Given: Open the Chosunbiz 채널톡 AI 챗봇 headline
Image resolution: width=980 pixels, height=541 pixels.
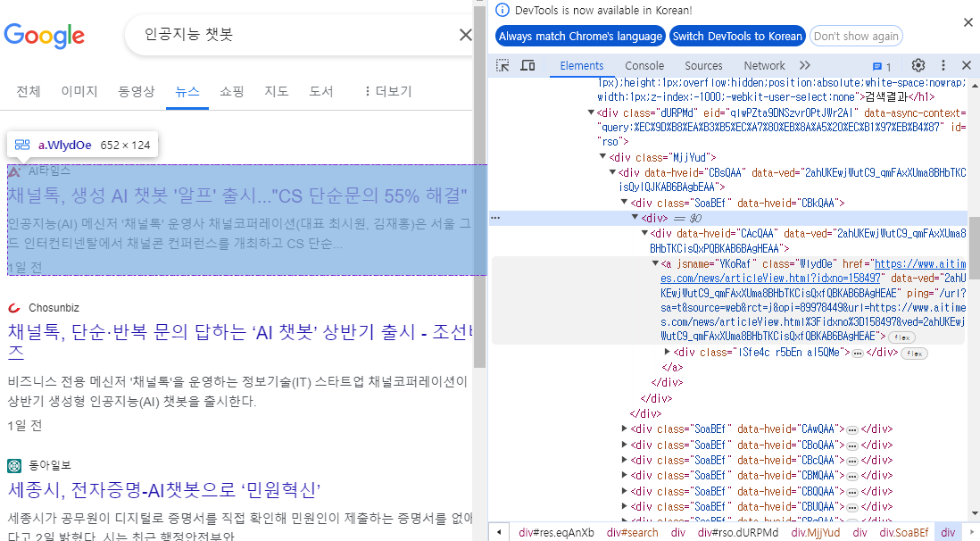Looking at the screenshot, I should [240, 342].
